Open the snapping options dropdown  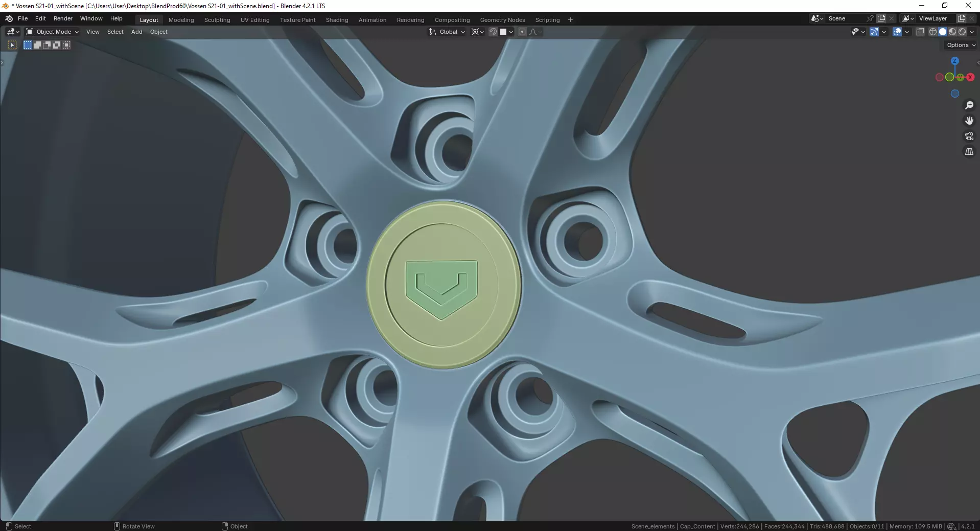click(x=507, y=32)
